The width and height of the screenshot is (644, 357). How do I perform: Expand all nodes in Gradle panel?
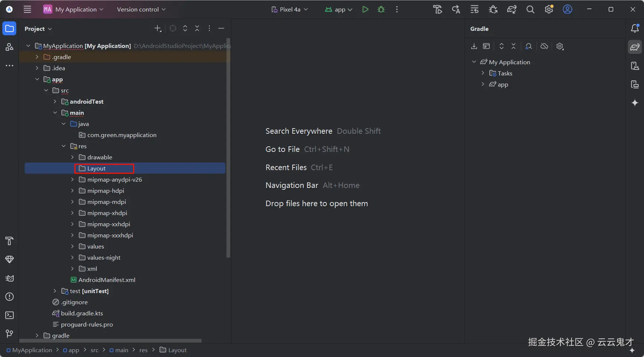pos(502,46)
